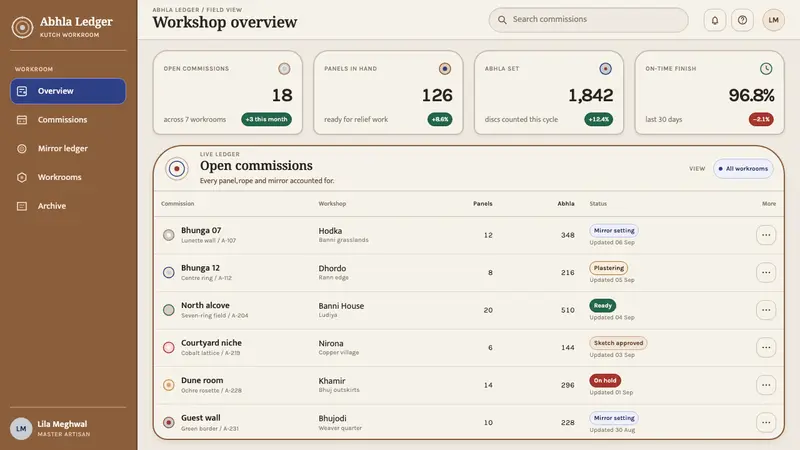The width and height of the screenshot is (800, 450).
Task: Focus the Search commissions field
Action: pos(588,20)
